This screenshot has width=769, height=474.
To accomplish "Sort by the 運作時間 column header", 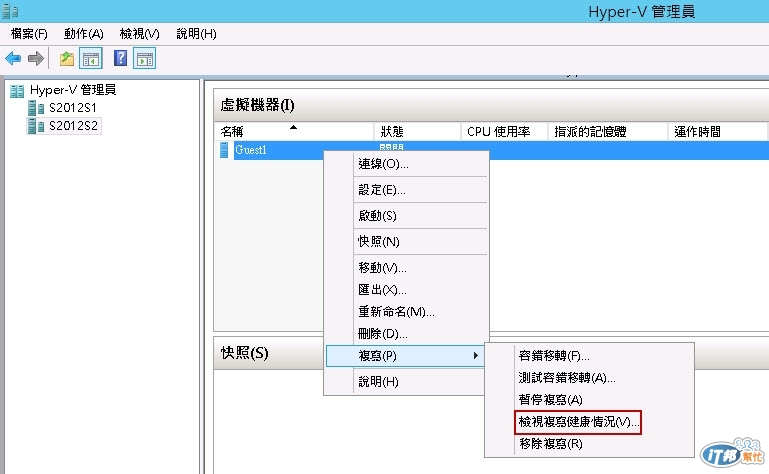I will 717,132.
